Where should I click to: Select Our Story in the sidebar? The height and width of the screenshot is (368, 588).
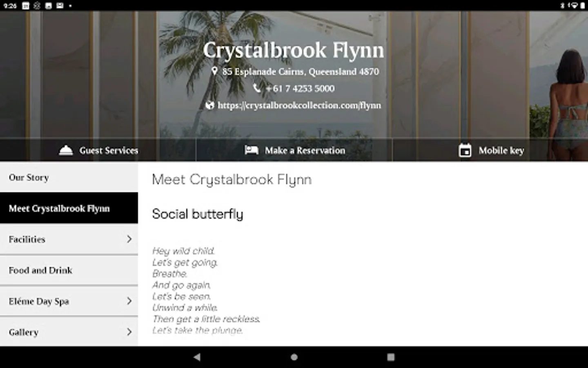69,177
